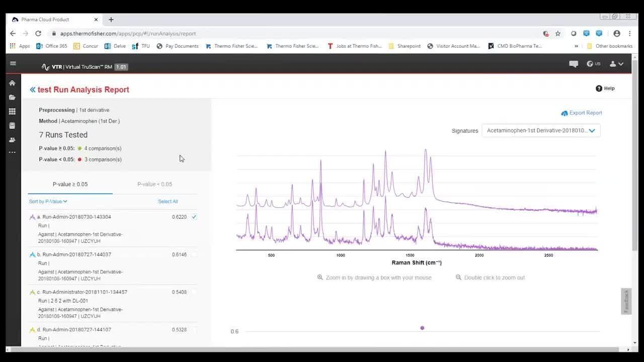Open the folder icon in sidebar

13,98
